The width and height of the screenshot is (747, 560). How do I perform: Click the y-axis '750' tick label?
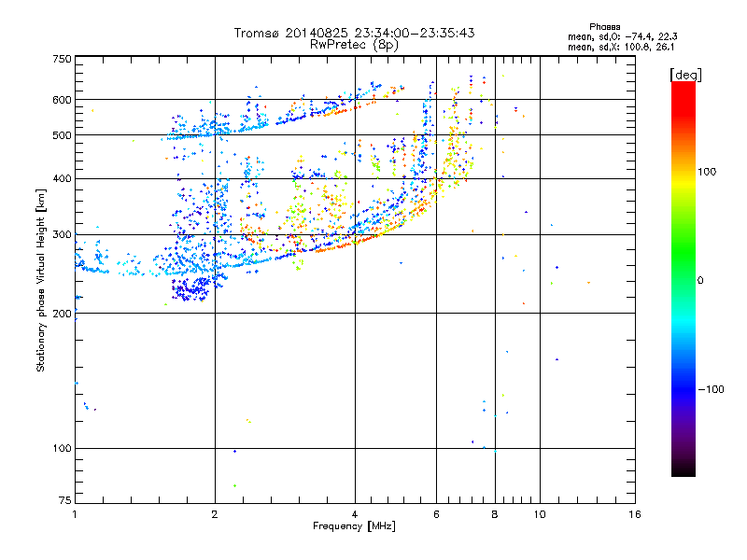pos(62,59)
